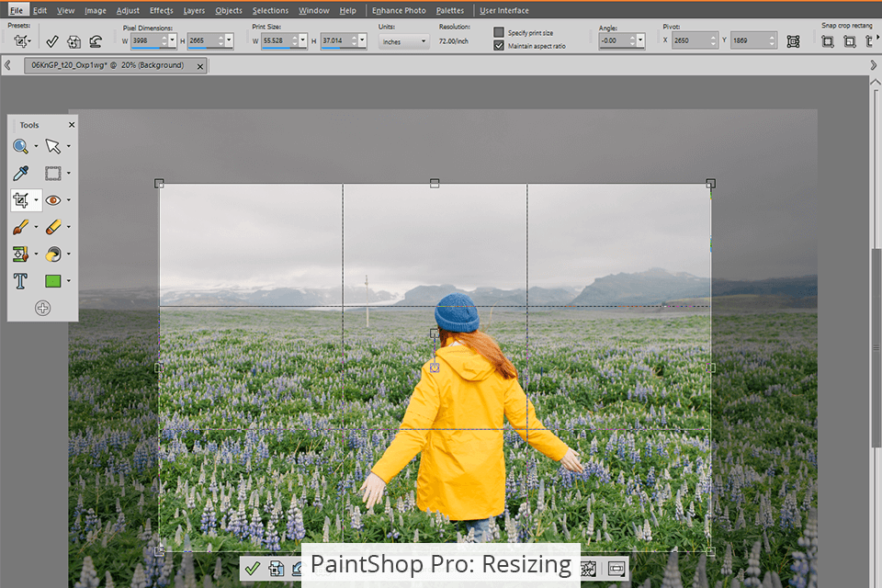
Task: Enable Specify print size checkbox
Action: coord(498,32)
